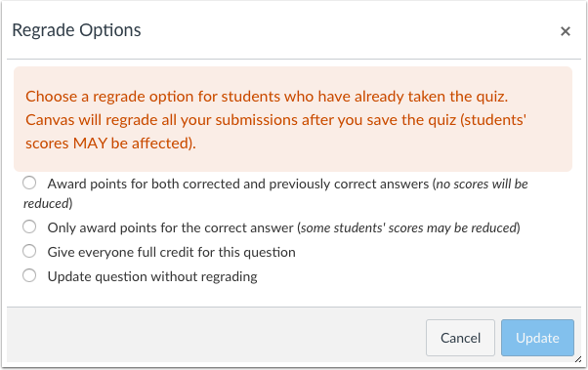Click the italic 'some students' scores may be reduced' note
The width and height of the screenshot is (588, 370).
(x=409, y=227)
